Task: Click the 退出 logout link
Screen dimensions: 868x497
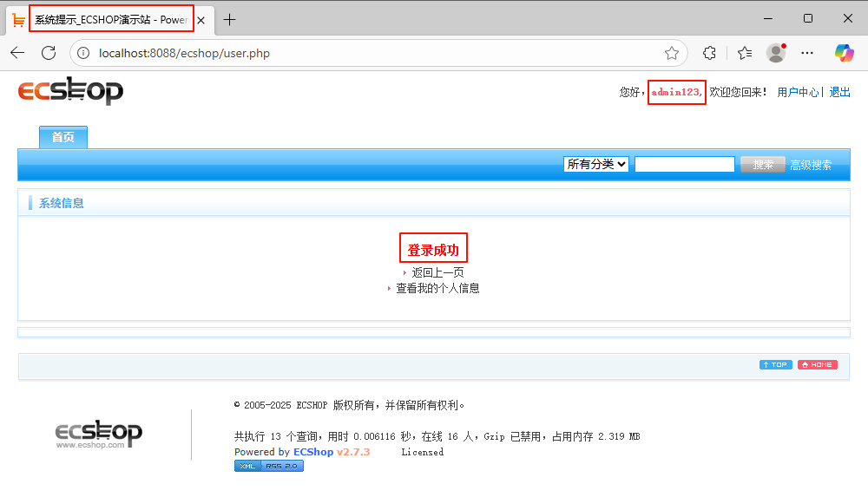Action: pyautogui.click(x=839, y=93)
